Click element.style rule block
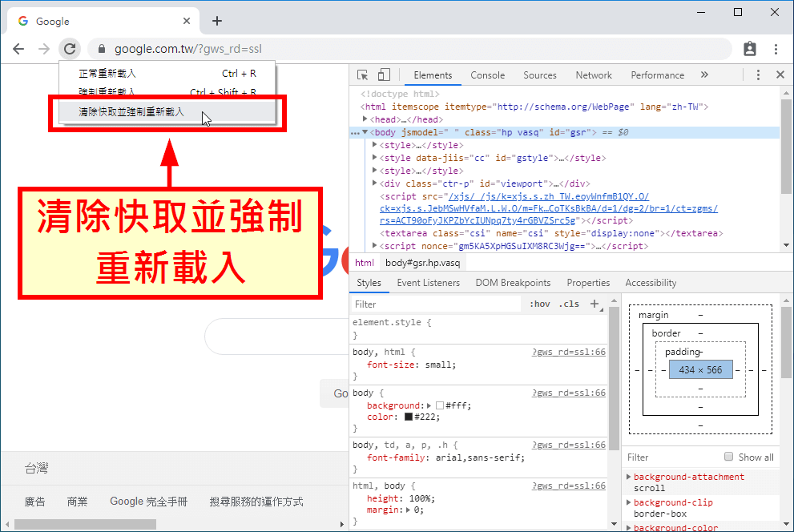Screen dimensions: 794x532 point(478,328)
